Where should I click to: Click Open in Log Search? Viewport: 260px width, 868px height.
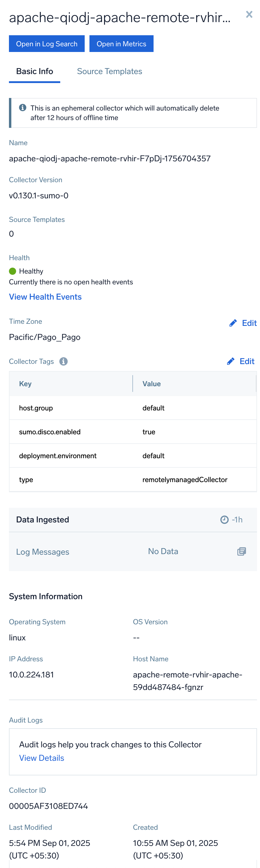coord(47,44)
